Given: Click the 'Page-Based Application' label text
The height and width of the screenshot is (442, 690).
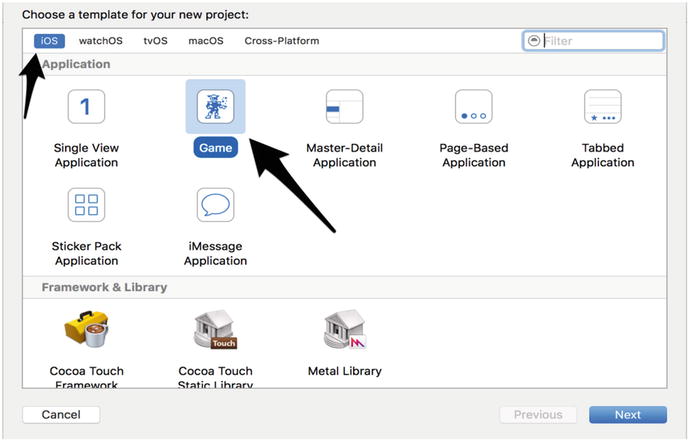Looking at the screenshot, I should (x=474, y=155).
